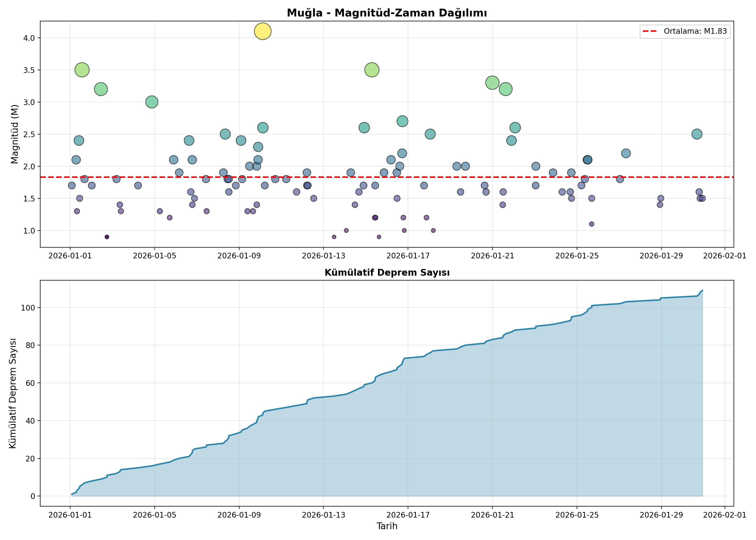Click "2026-01-01" under the Kümülatif Deprem chart

pos(70,515)
